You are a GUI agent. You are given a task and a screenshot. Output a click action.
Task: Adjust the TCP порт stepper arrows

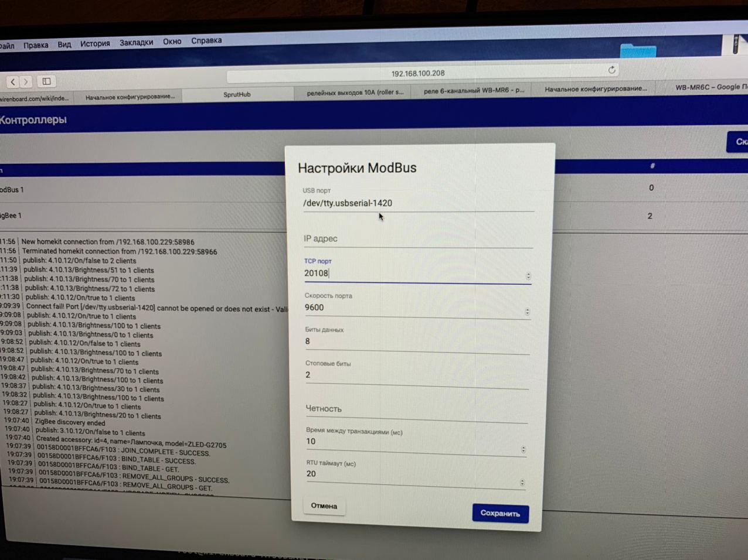coord(528,276)
